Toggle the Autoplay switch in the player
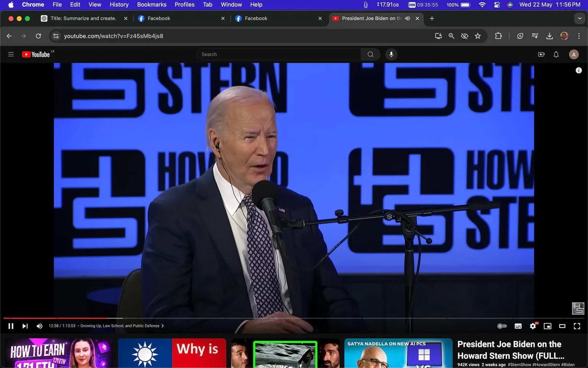This screenshot has height=368, width=588. pyautogui.click(x=502, y=326)
